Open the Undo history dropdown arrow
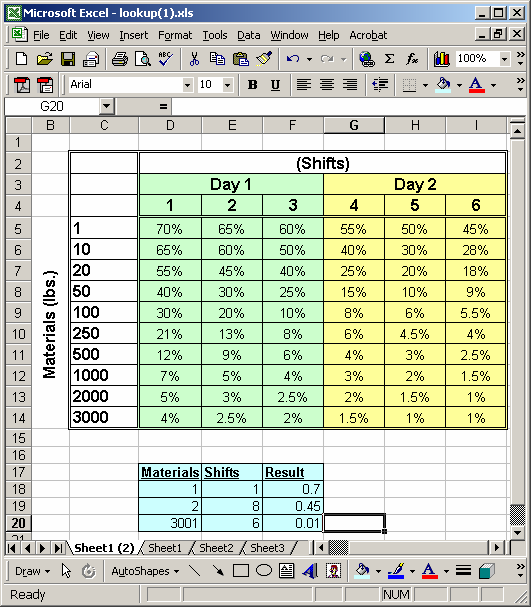This screenshot has width=531, height=607. pos(309,60)
